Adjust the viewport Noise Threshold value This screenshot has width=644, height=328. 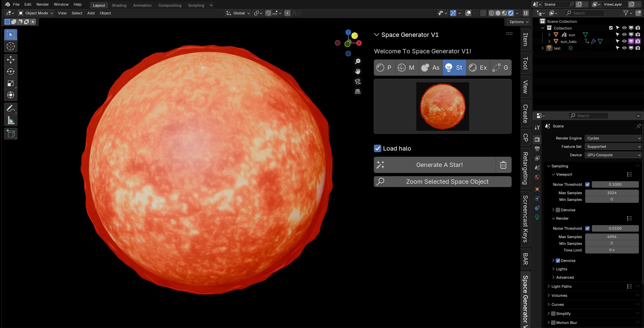click(615, 184)
